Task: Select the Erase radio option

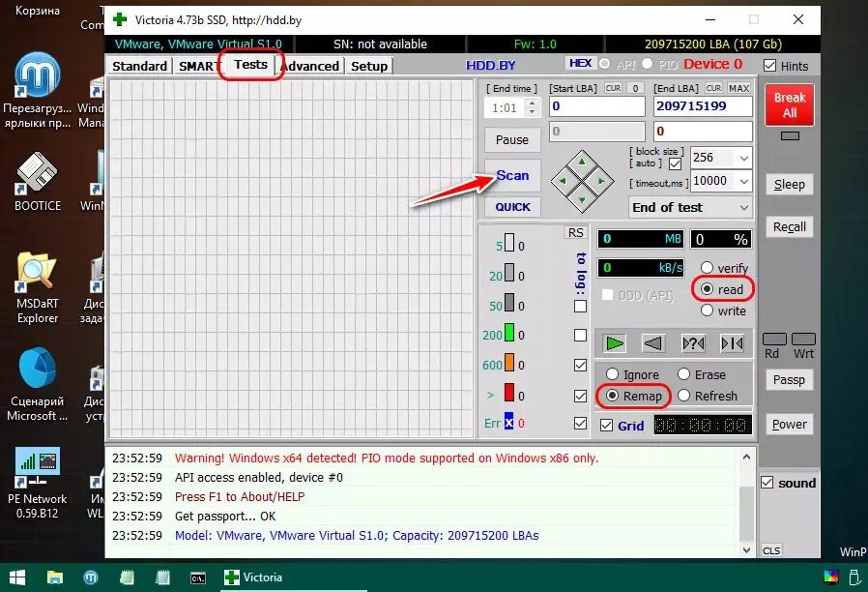Action: pos(683,374)
